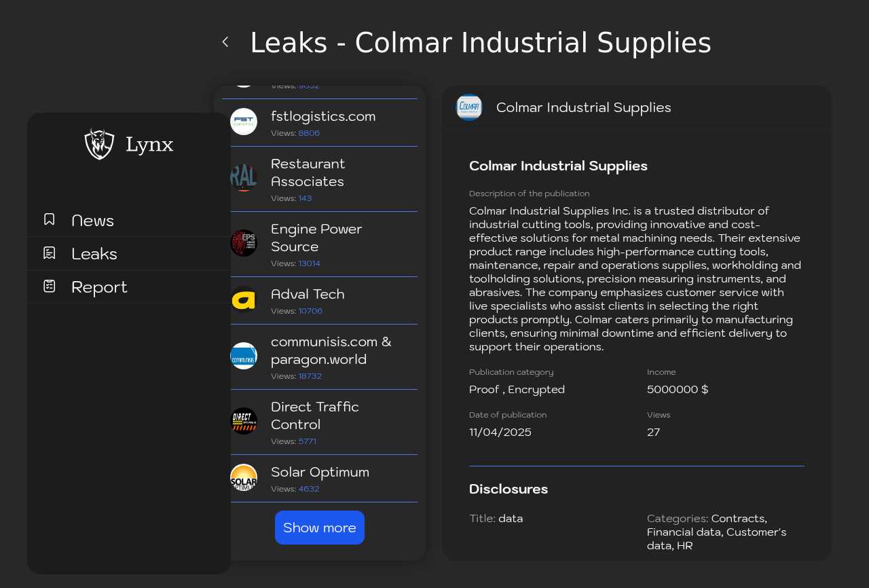Click the publication date 11/04/2025
Image resolution: width=869 pixels, height=588 pixels.
tap(500, 432)
